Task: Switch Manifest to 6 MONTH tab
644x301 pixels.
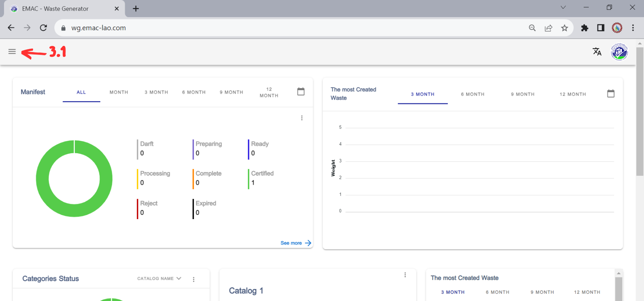Action: pos(194,92)
